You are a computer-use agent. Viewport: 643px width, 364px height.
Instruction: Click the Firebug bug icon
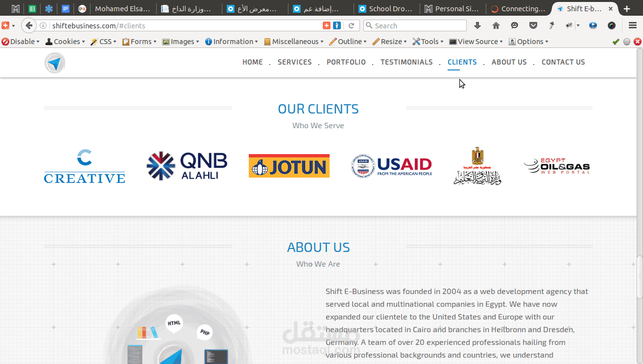[569, 25]
